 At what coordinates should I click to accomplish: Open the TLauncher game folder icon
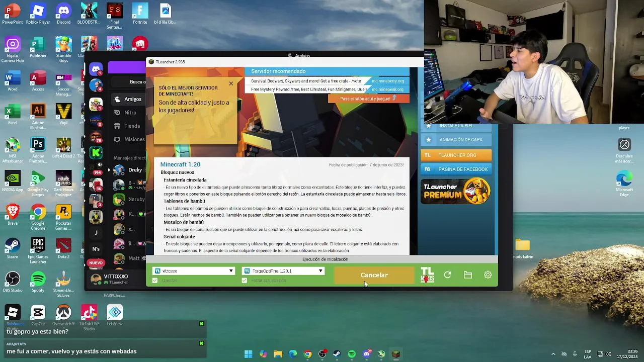pos(468,275)
